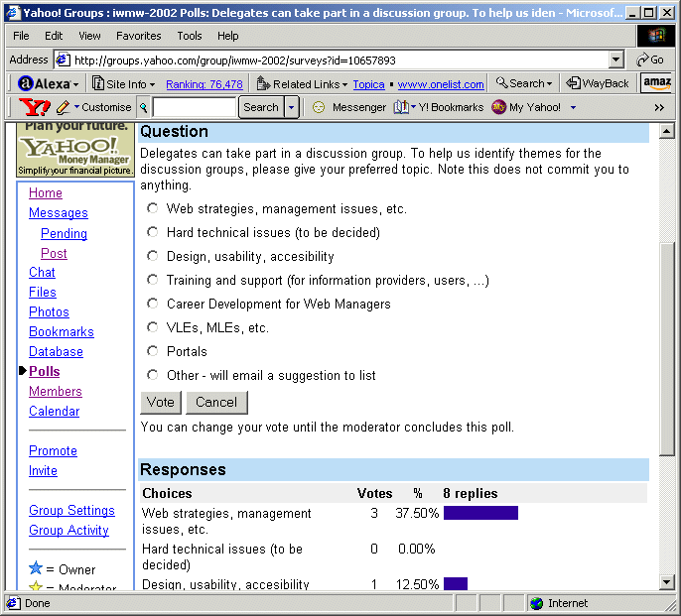This screenshot has width=681, height=616.
Task: Select the Portals radio option
Action: point(153,351)
